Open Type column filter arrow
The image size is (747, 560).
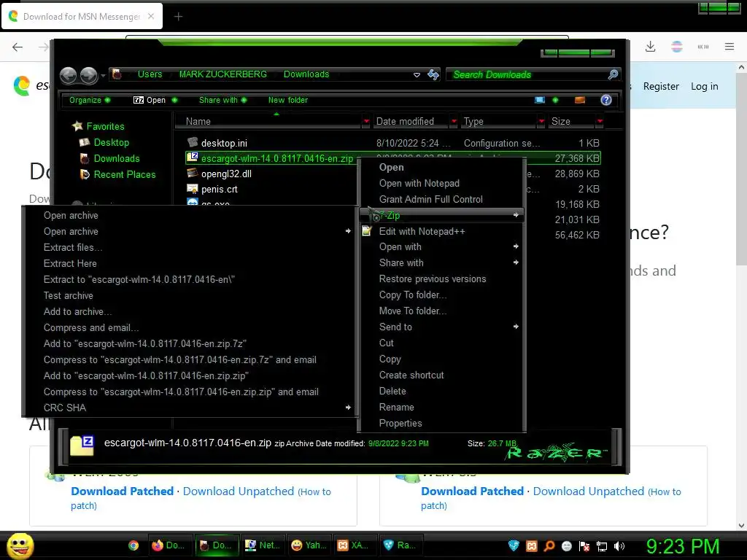[x=541, y=122]
